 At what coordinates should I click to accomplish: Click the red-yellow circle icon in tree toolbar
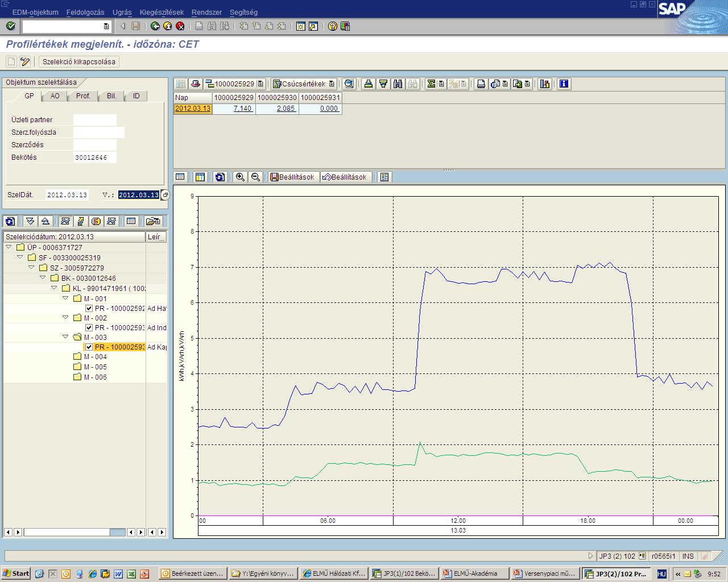coord(96,221)
